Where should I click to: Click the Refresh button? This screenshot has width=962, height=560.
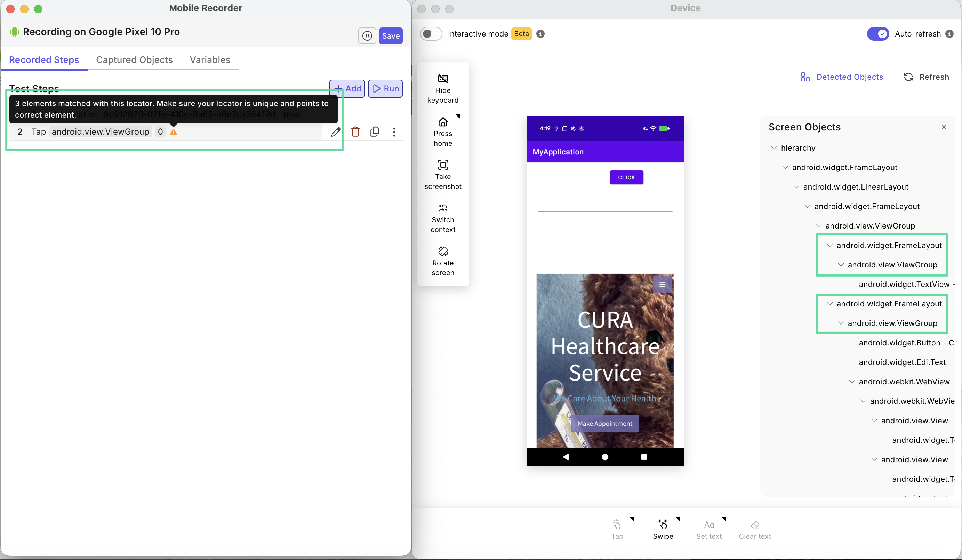pos(927,77)
